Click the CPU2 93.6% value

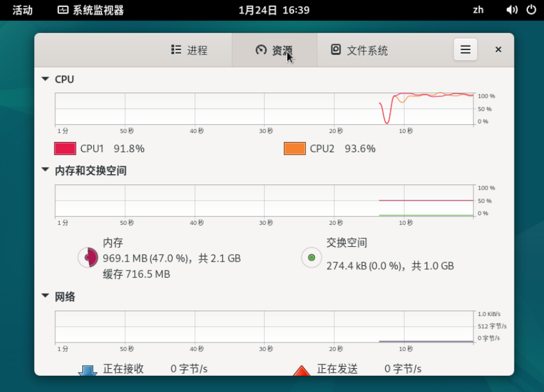pyautogui.click(x=360, y=148)
